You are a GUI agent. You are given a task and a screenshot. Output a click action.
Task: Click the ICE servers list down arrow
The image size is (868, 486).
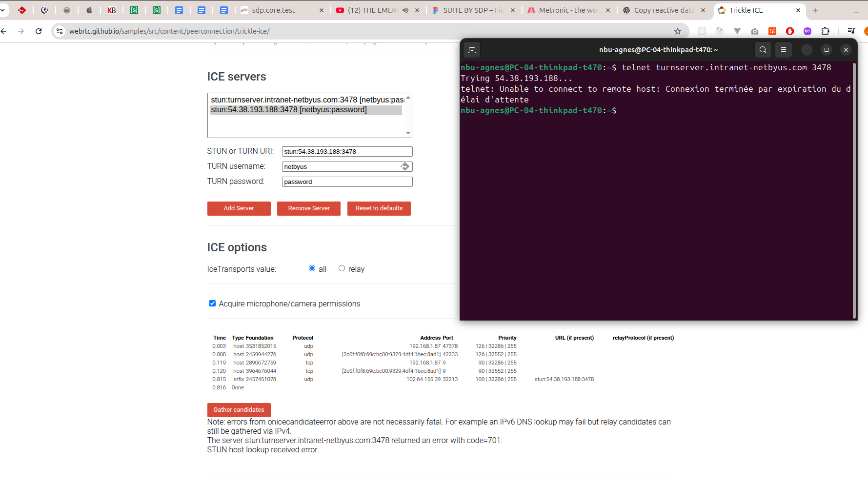(408, 133)
